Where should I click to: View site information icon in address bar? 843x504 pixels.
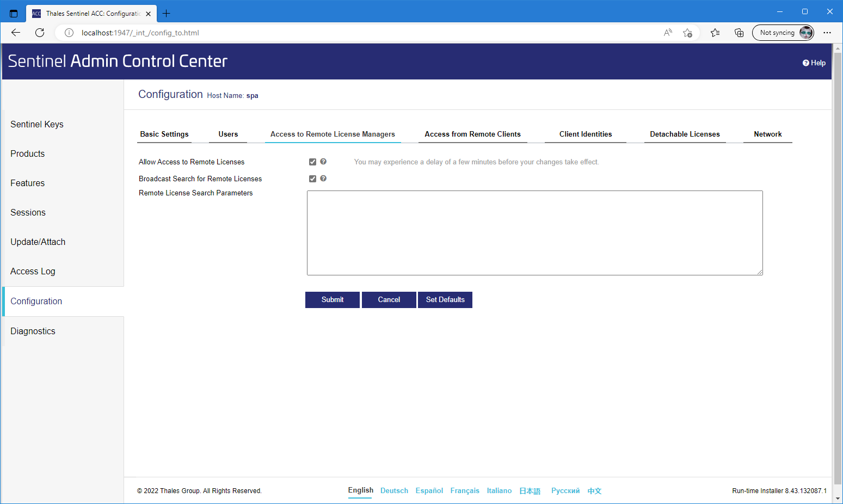click(69, 33)
